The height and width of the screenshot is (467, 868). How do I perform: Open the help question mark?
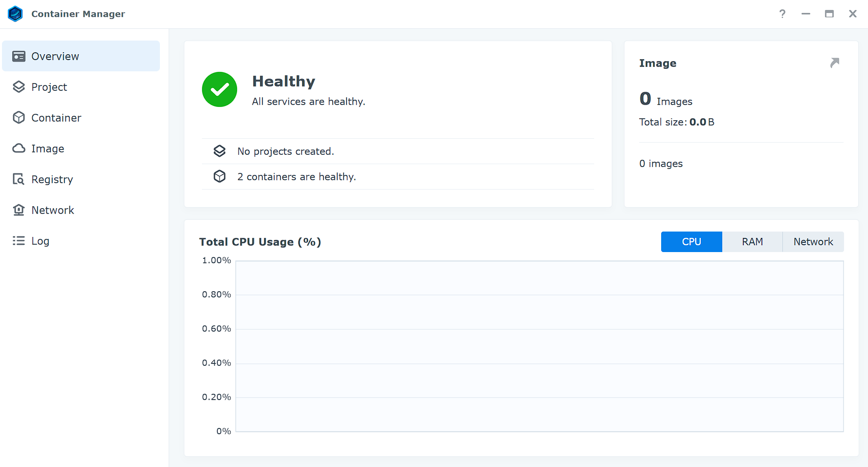782,14
